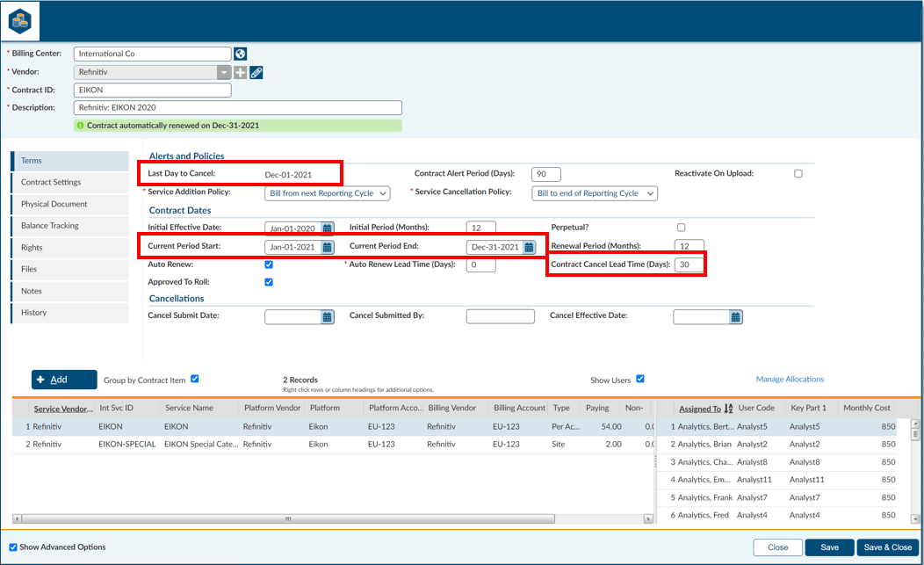This screenshot has height=565, width=924.
Task: Click the User Code column header
Action: click(x=756, y=408)
